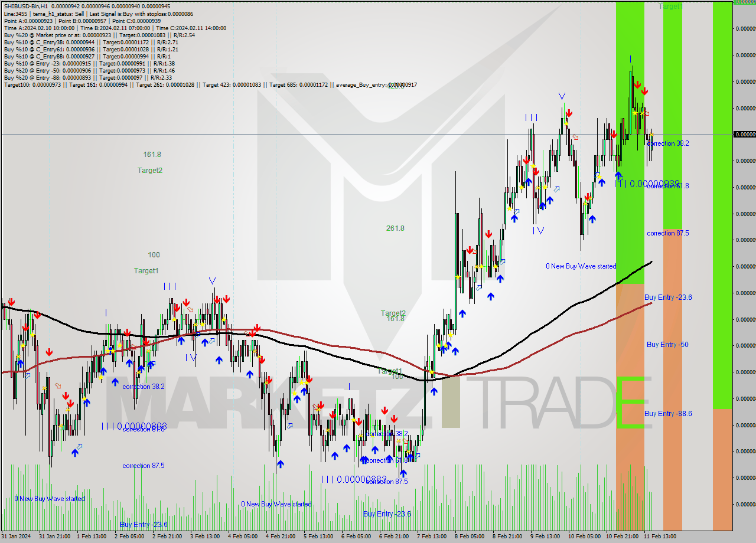
Task: Click the 'Target100: 0.00000973' summary line
Action: [x=210, y=84]
